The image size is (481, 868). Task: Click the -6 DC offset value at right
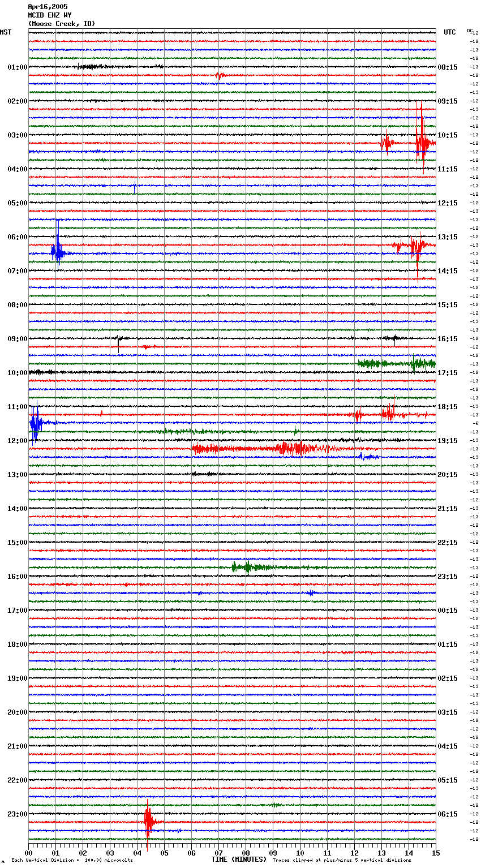pyautogui.click(x=476, y=423)
